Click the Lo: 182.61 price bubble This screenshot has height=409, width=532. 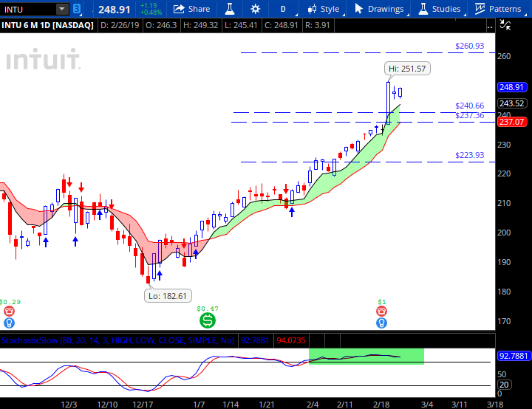tap(168, 296)
